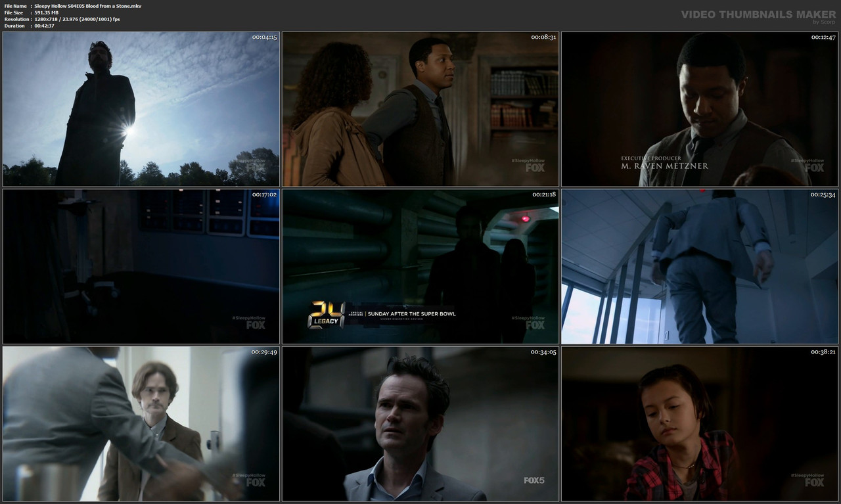Click the 'File Name' label

(x=16, y=6)
